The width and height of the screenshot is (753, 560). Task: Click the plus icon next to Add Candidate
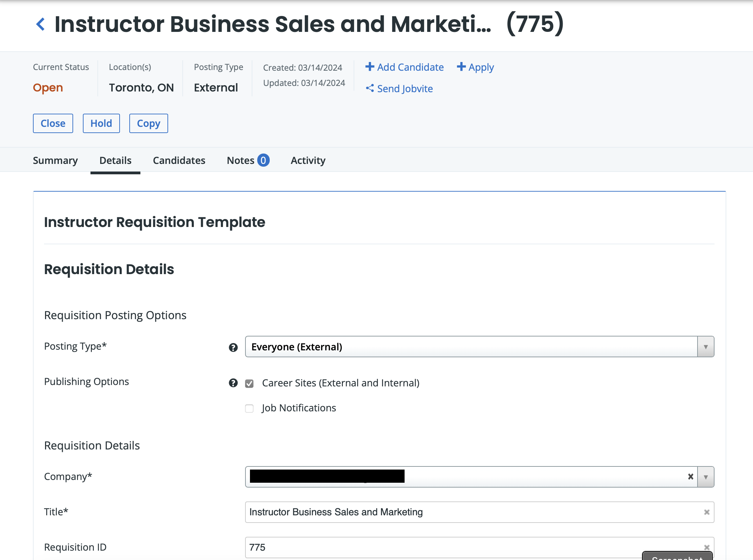coord(370,67)
